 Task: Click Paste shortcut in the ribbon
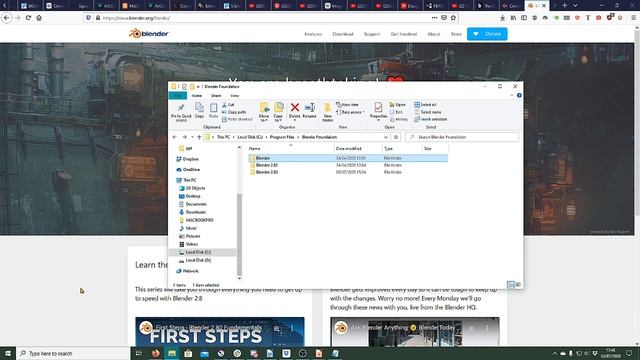237,119
